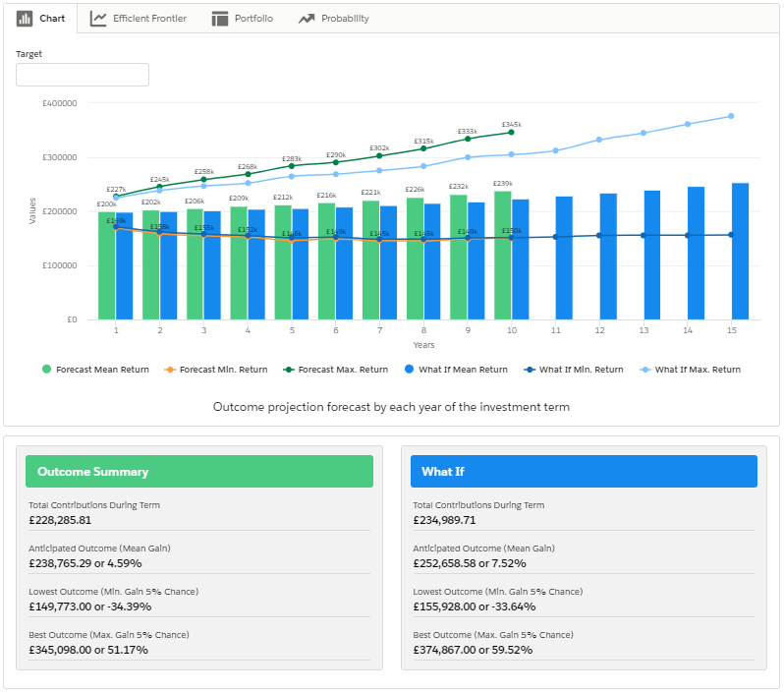Click the year 11 What If mean bar
This screenshot has height=693, width=784.
coord(564,258)
